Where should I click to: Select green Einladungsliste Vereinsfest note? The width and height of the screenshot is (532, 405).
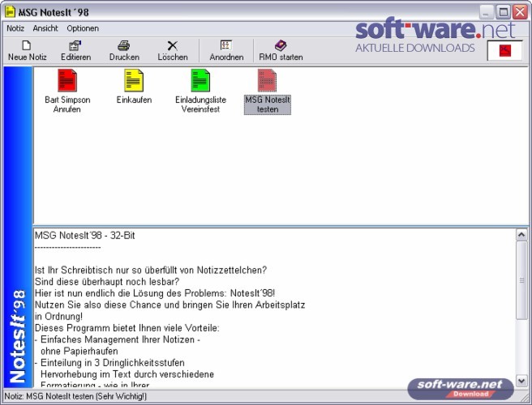(x=200, y=91)
